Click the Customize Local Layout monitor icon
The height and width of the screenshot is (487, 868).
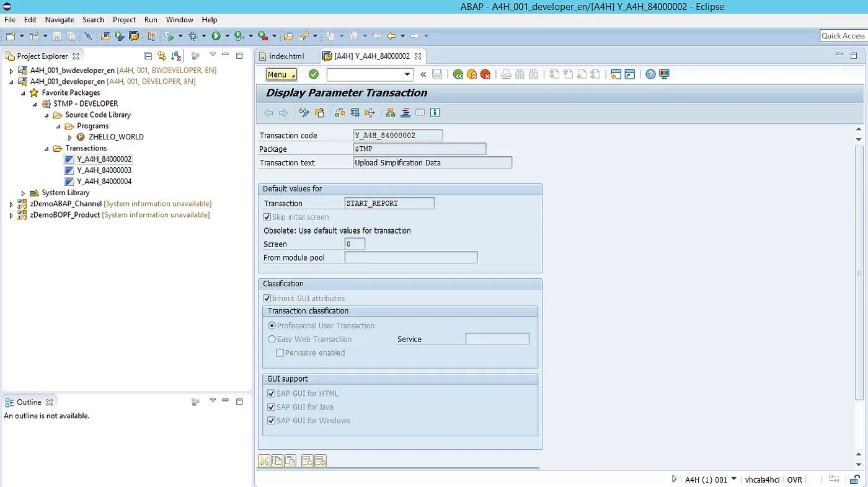(664, 74)
